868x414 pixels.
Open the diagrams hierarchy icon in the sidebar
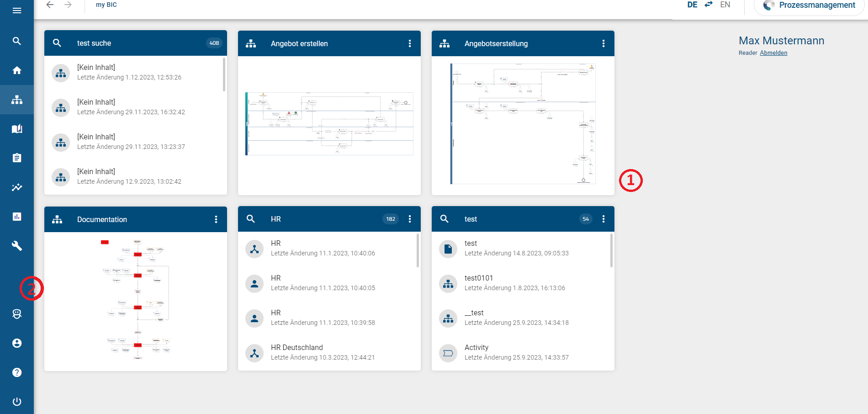[x=17, y=100]
